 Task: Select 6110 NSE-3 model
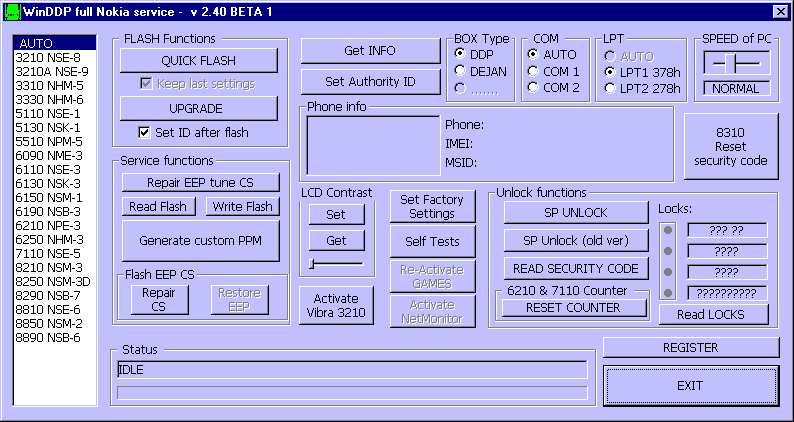(x=55, y=169)
